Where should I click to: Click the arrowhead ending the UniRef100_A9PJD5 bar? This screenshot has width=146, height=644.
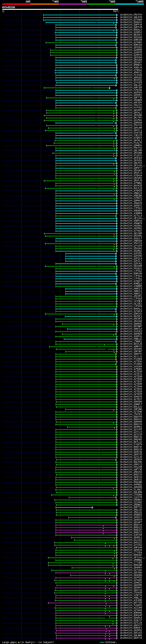(109, 88)
